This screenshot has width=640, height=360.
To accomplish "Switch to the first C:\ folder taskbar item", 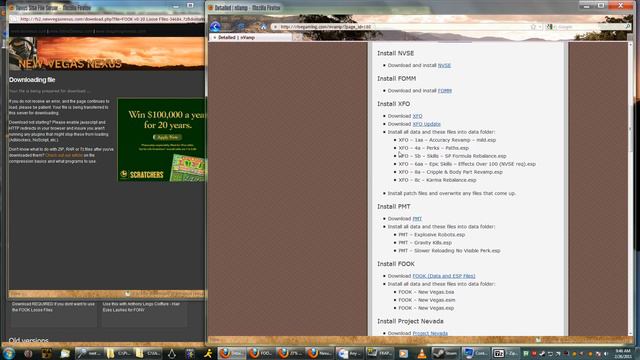I will click(x=118, y=353).
